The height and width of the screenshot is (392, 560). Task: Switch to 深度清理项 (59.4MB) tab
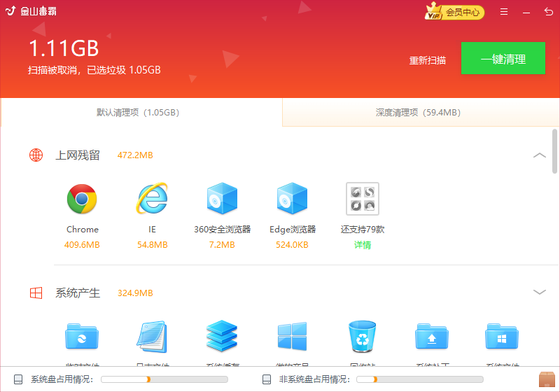pyautogui.click(x=421, y=113)
